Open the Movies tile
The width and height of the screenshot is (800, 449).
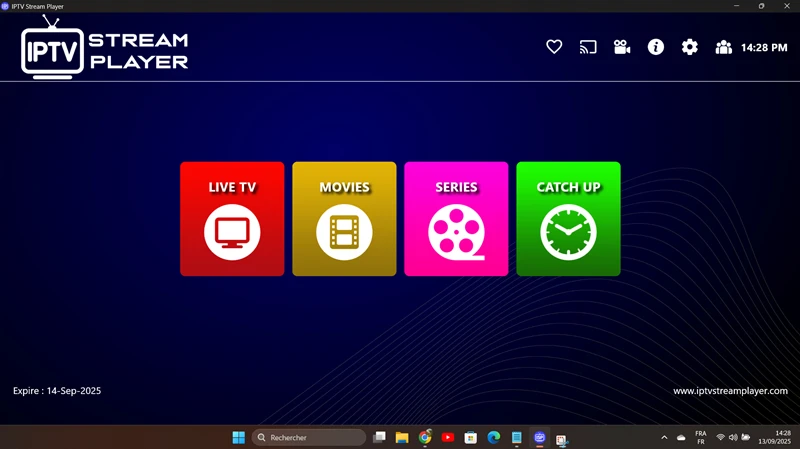click(344, 219)
